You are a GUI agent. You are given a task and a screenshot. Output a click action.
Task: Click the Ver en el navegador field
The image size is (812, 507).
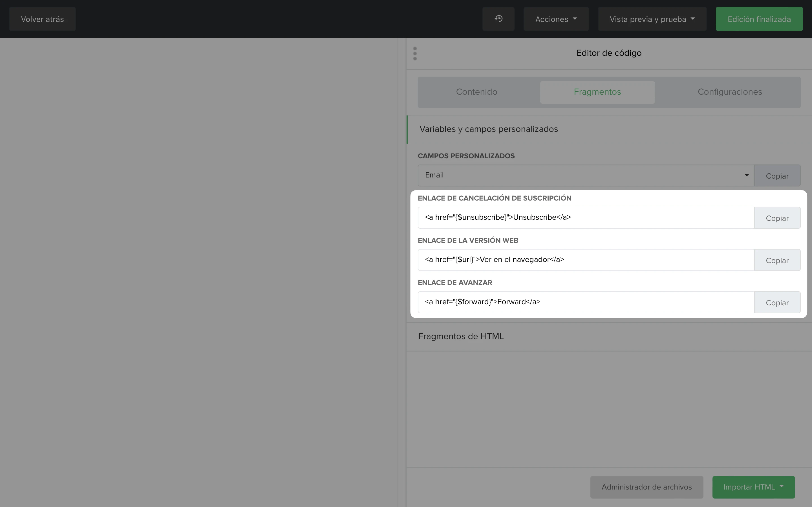click(586, 260)
